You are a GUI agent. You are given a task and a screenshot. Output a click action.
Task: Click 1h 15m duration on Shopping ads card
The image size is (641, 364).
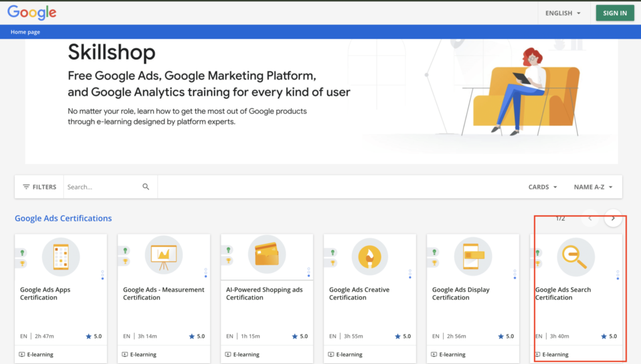(250, 336)
